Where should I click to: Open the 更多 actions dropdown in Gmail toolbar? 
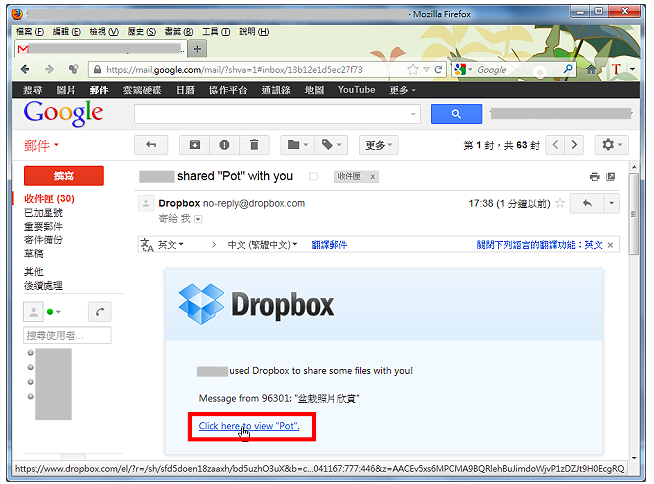coord(379,145)
